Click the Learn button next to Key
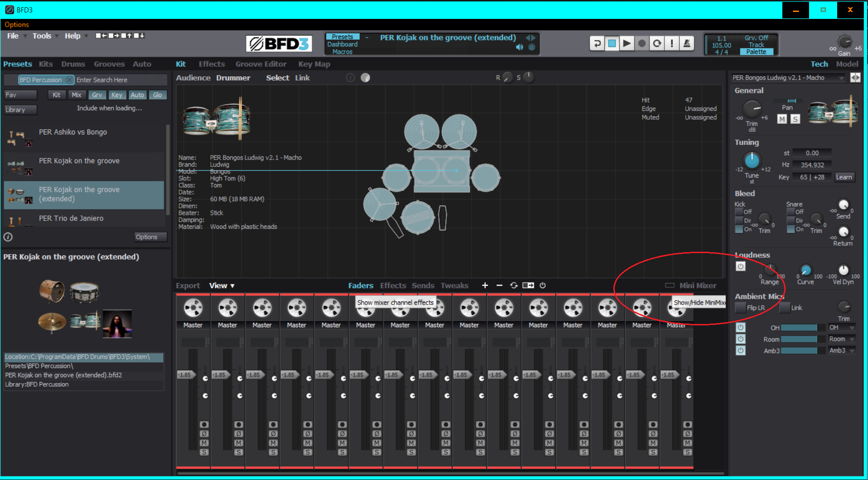Viewport: 868px width, 480px height. [x=844, y=177]
